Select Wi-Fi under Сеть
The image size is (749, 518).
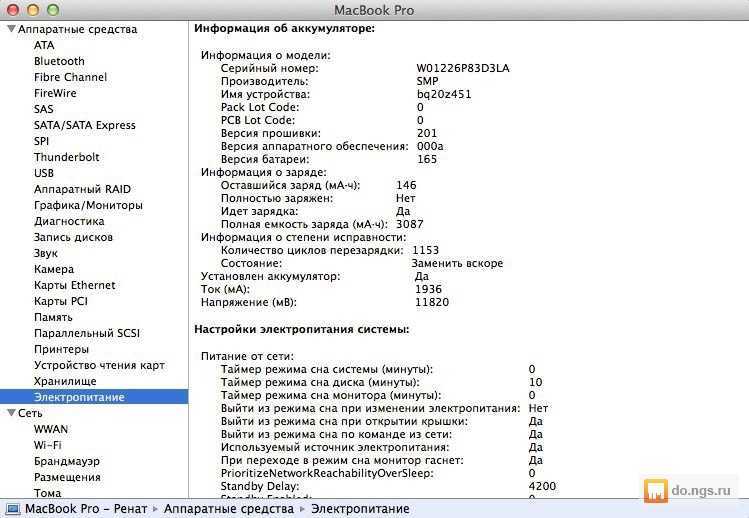(x=47, y=445)
